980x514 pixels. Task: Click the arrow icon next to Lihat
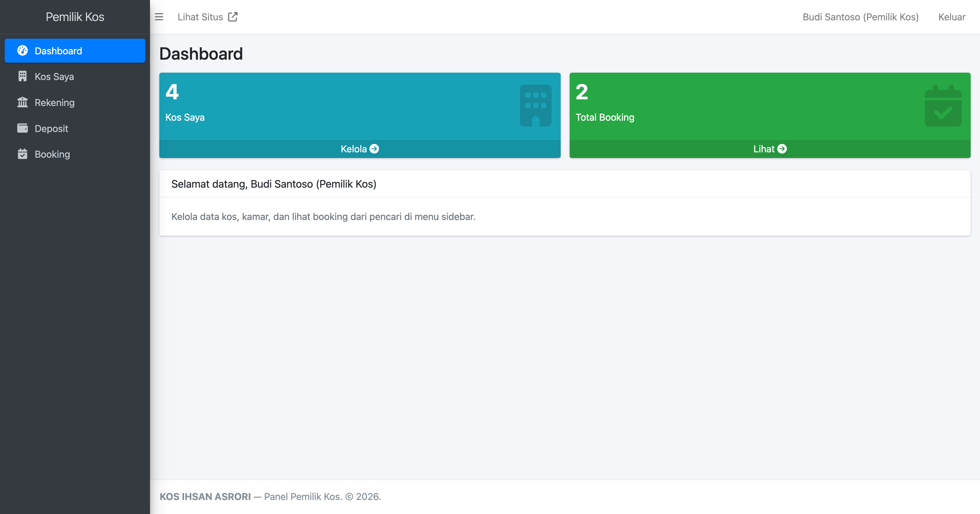[782, 149]
